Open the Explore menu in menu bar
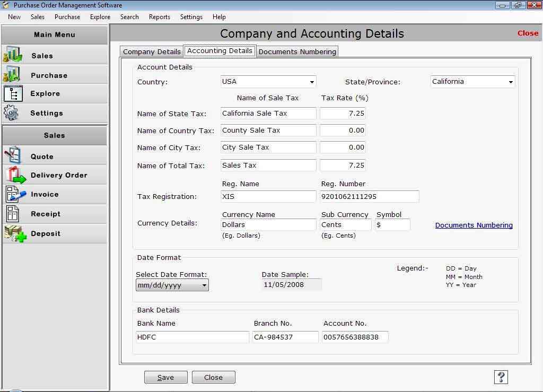The image size is (543, 392). [x=100, y=16]
